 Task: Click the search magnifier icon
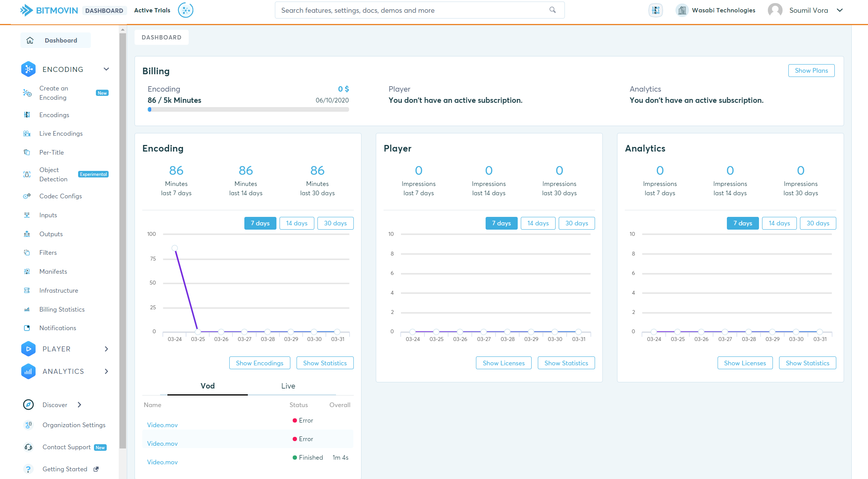(x=553, y=10)
